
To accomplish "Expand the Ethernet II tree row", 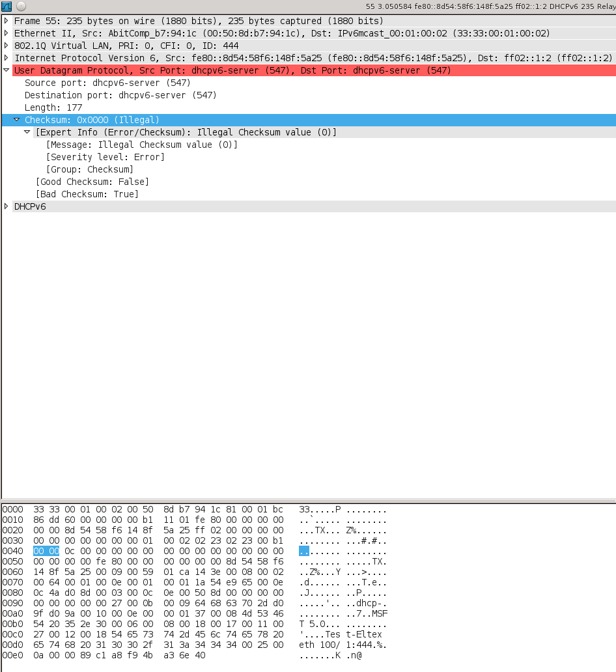I will (x=6, y=33).
